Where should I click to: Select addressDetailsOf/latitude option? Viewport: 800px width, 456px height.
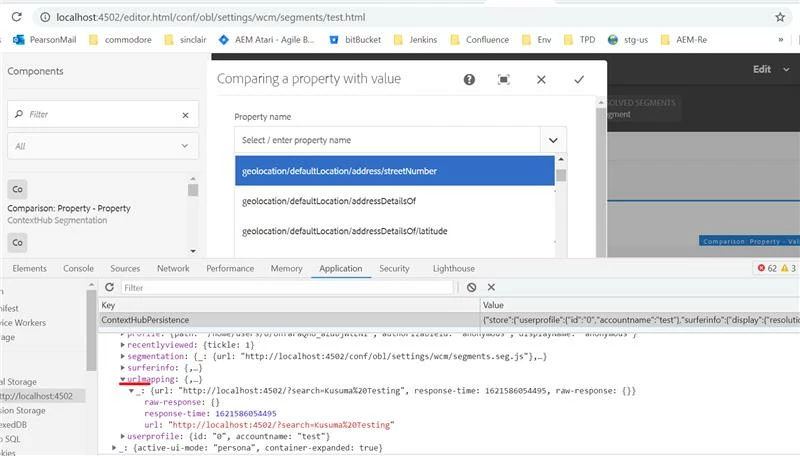coord(394,231)
